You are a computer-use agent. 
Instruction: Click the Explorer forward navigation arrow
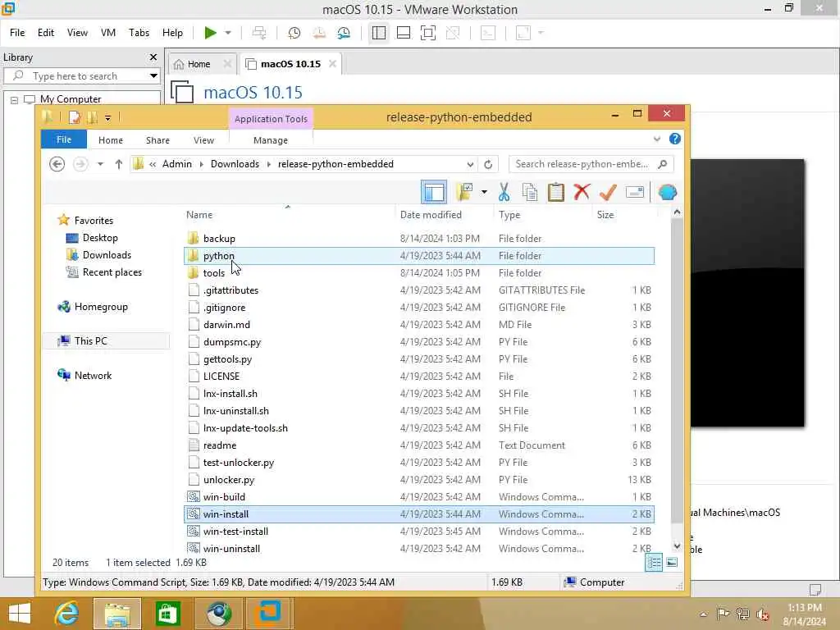[x=80, y=164]
